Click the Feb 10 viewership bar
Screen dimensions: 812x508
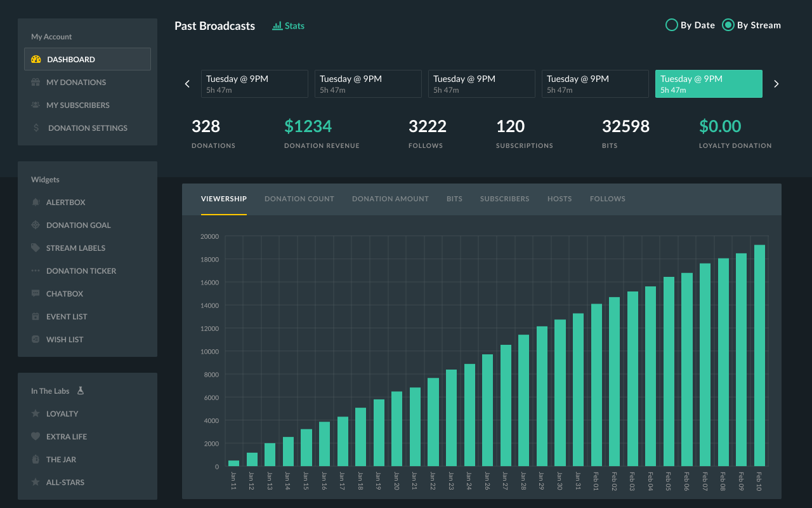[x=759, y=356]
